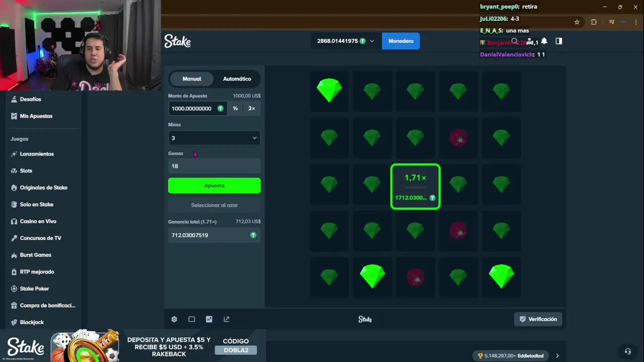Click the tether coin icon in Ganancia field
Image resolution: width=644 pixels, height=362 pixels.
(253, 235)
